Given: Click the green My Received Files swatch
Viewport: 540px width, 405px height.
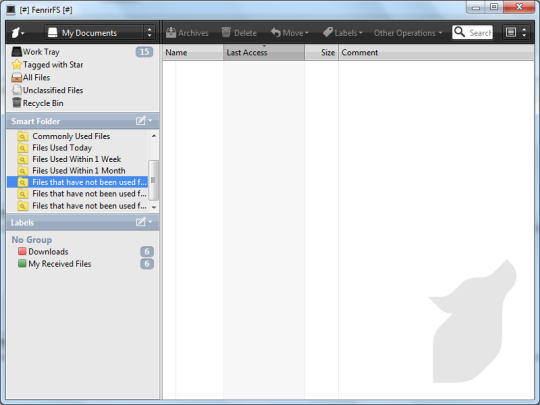Looking at the screenshot, I should pos(22,263).
